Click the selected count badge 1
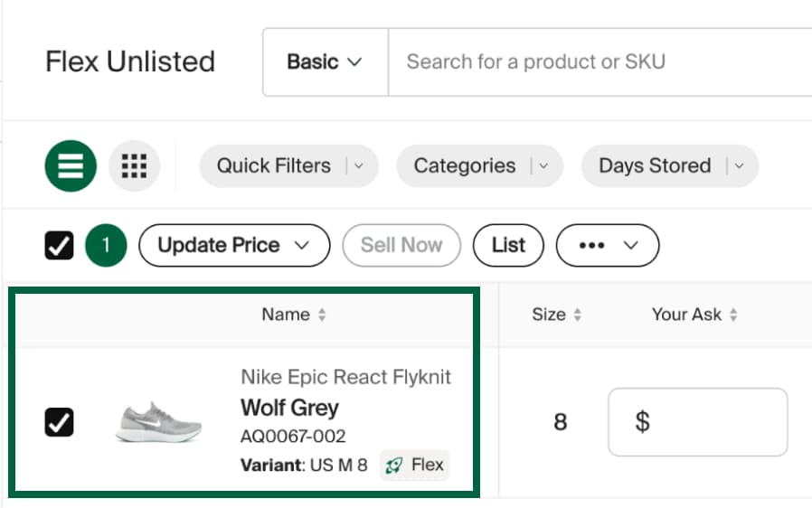This screenshot has width=812, height=508. point(106,246)
